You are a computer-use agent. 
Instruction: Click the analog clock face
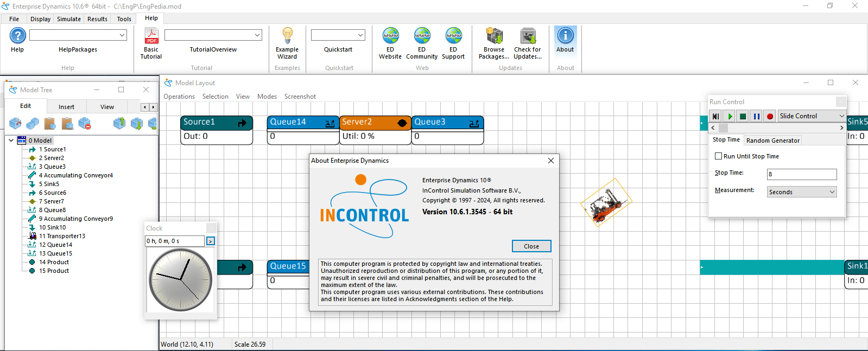point(181,280)
